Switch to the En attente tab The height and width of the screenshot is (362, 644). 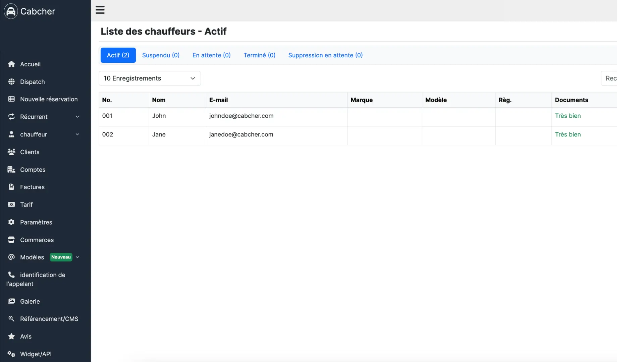point(211,55)
